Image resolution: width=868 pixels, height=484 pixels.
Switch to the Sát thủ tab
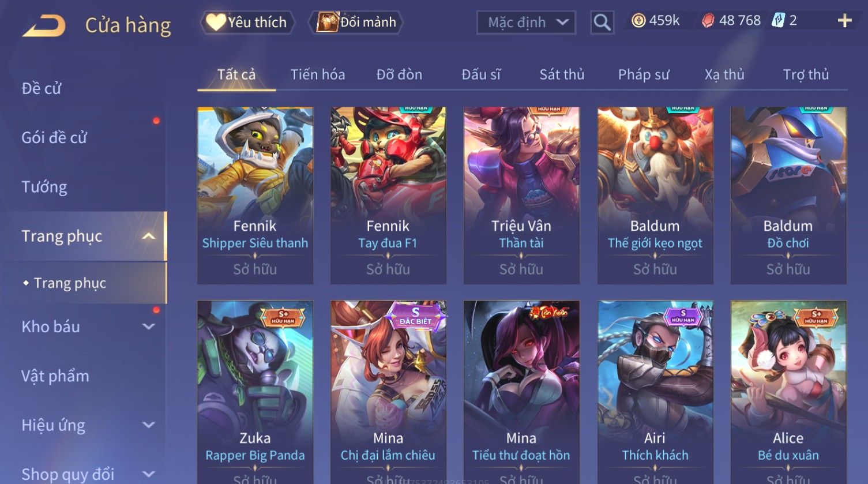pos(562,74)
